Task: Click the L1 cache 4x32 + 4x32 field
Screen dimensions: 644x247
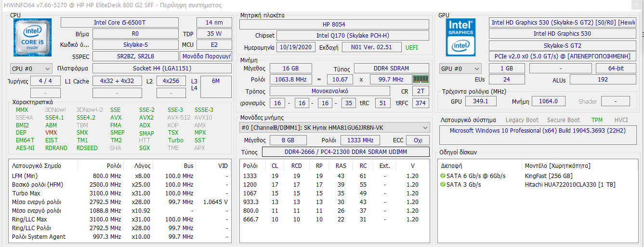Action: point(118,81)
